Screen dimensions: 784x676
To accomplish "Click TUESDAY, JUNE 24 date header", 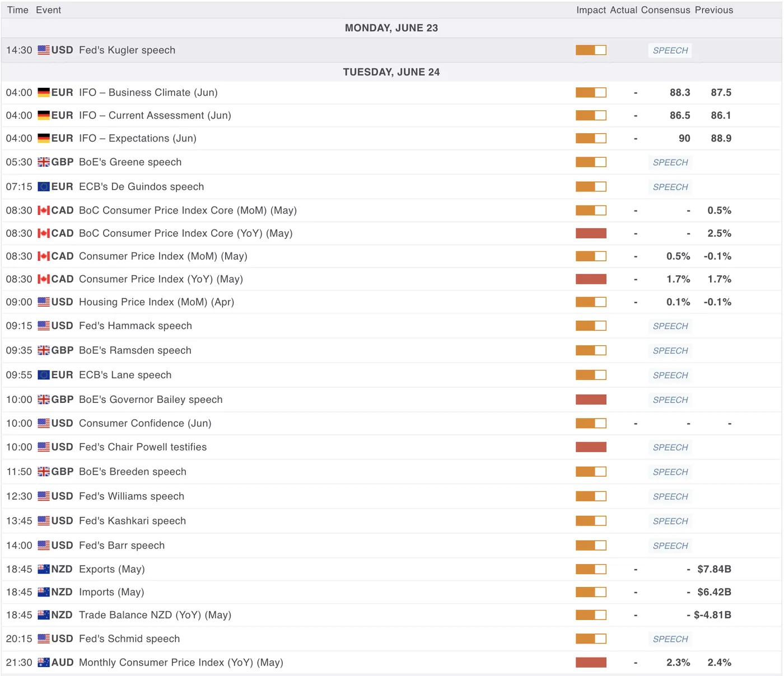I will pyautogui.click(x=391, y=72).
